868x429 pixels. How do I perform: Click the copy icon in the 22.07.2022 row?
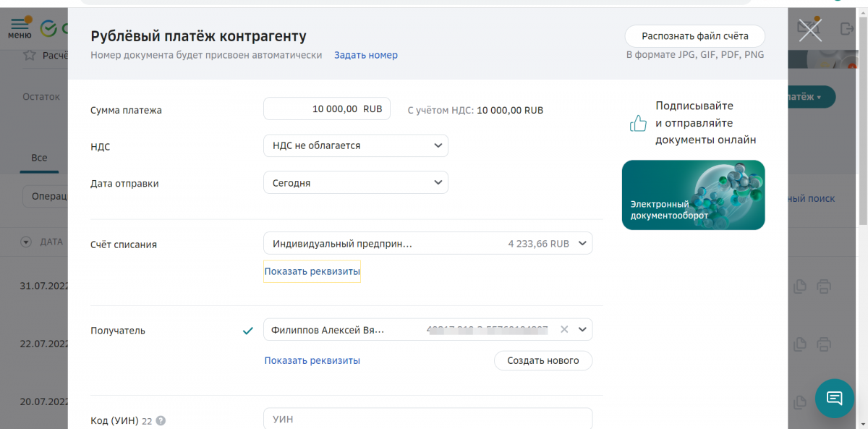799,344
